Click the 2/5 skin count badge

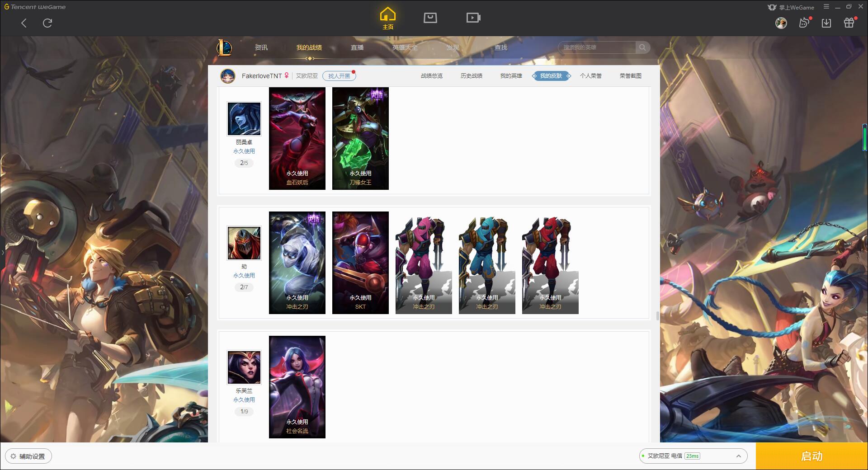(244, 163)
